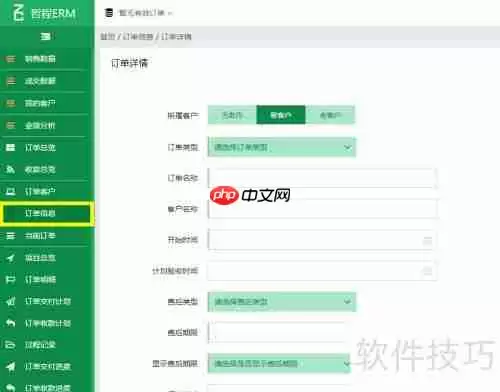500x392 pixels.
Task: Open 订单交付计划 sidebar entry
Action: coord(48,301)
